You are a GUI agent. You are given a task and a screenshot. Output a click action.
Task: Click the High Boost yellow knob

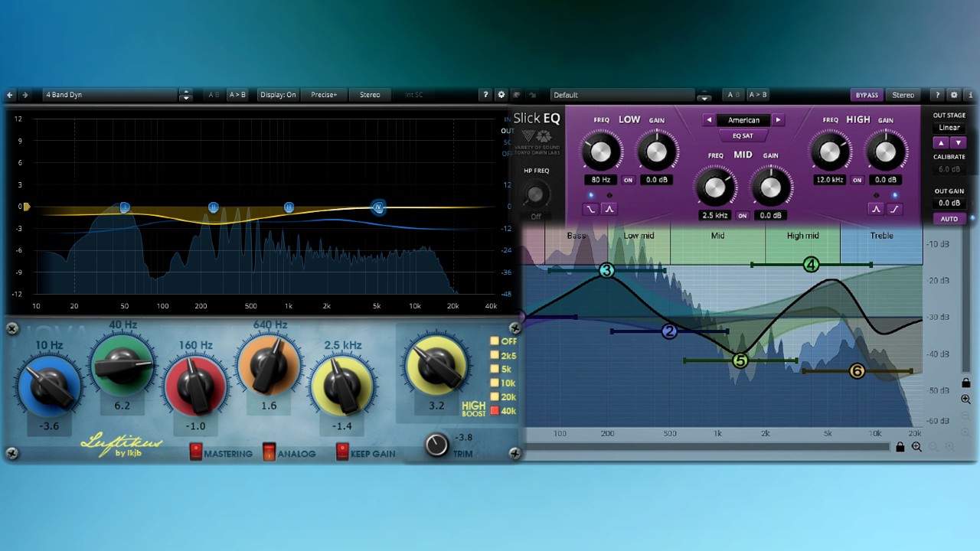click(x=436, y=366)
